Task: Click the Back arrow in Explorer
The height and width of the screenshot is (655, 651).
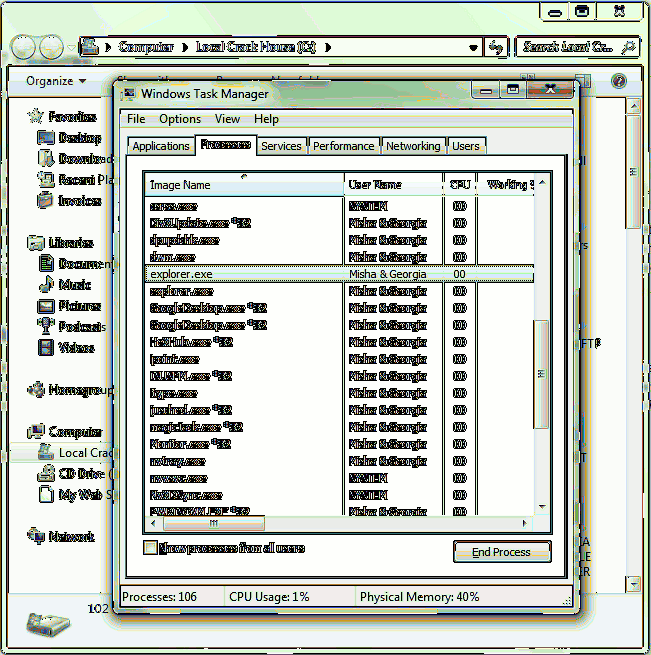Action: [x=23, y=47]
